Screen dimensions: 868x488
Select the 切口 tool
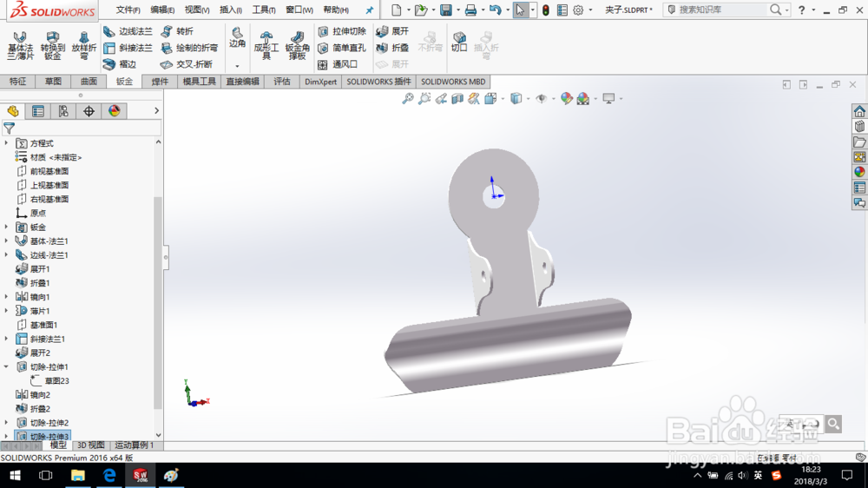click(x=459, y=42)
